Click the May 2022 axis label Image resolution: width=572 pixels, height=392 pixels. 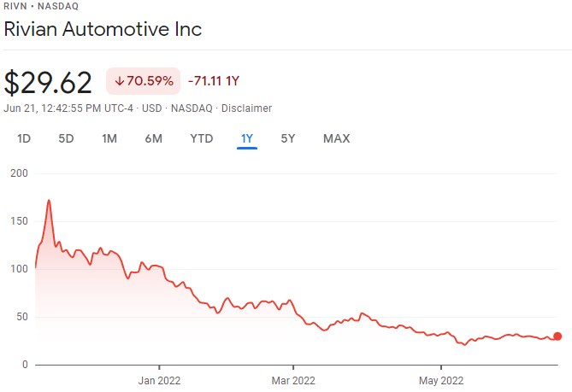440,380
